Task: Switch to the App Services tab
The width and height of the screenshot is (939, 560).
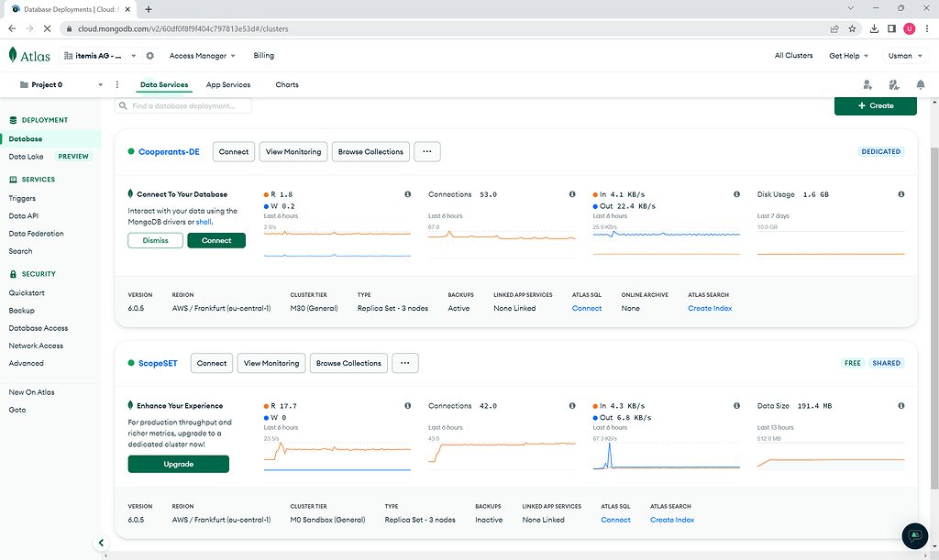Action: [x=228, y=84]
